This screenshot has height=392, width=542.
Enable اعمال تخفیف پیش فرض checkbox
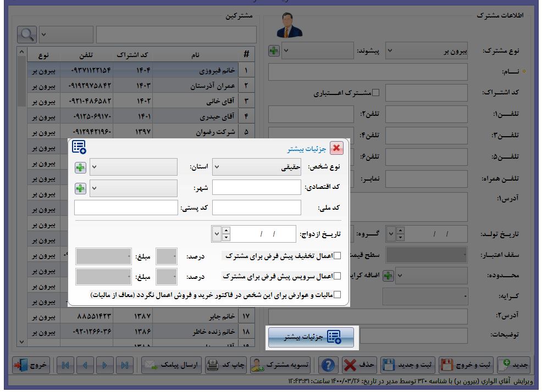tap(338, 256)
